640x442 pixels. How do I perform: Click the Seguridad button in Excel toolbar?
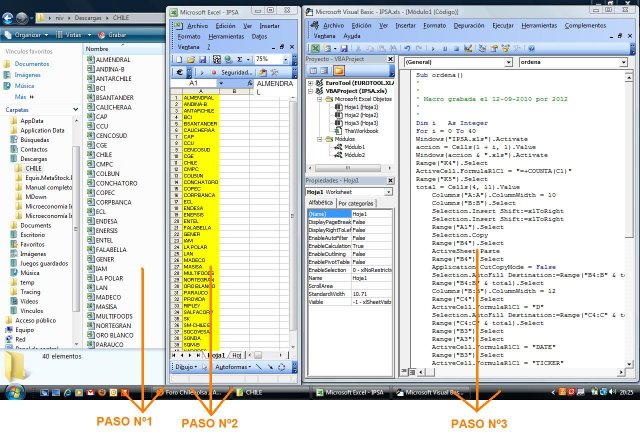236,73
